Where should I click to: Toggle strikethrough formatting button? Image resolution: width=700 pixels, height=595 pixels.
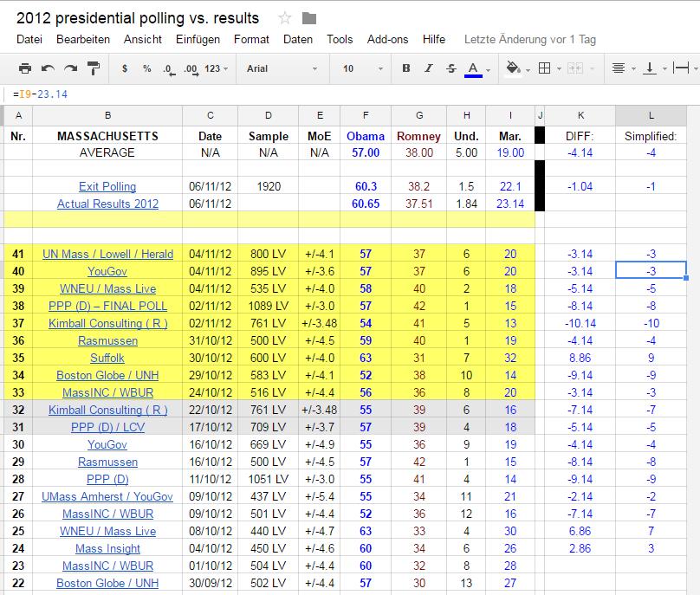(x=451, y=68)
